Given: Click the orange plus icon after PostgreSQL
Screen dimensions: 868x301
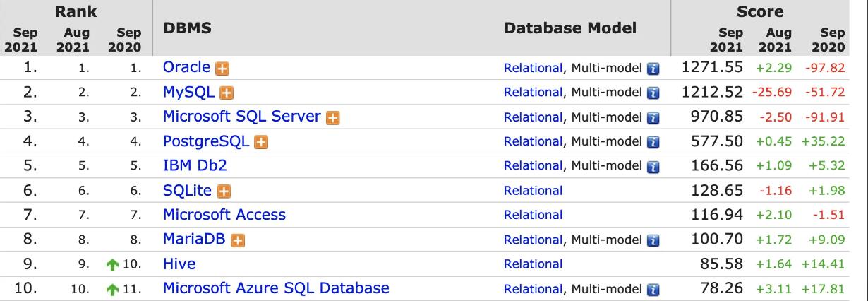Looking at the screenshot, I should click(261, 143).
